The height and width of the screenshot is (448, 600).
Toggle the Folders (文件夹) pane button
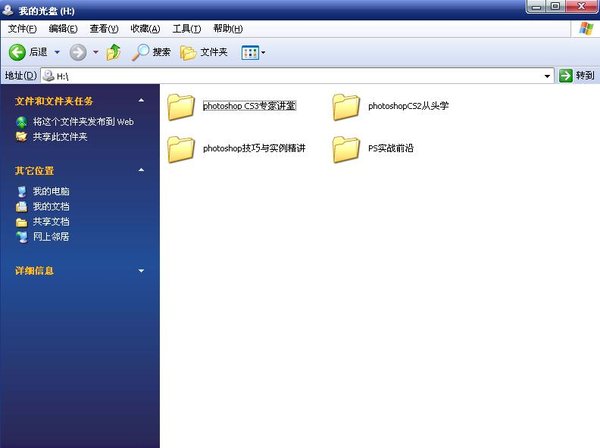click(x=204, y=52)
